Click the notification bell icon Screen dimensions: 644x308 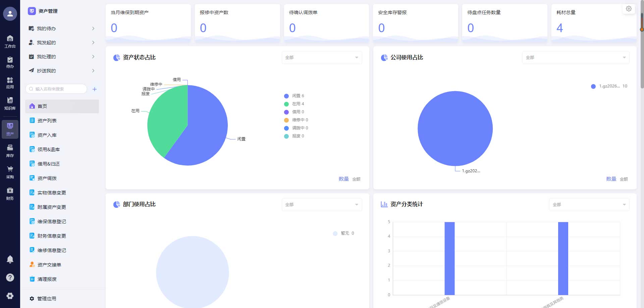coord(10,259)
